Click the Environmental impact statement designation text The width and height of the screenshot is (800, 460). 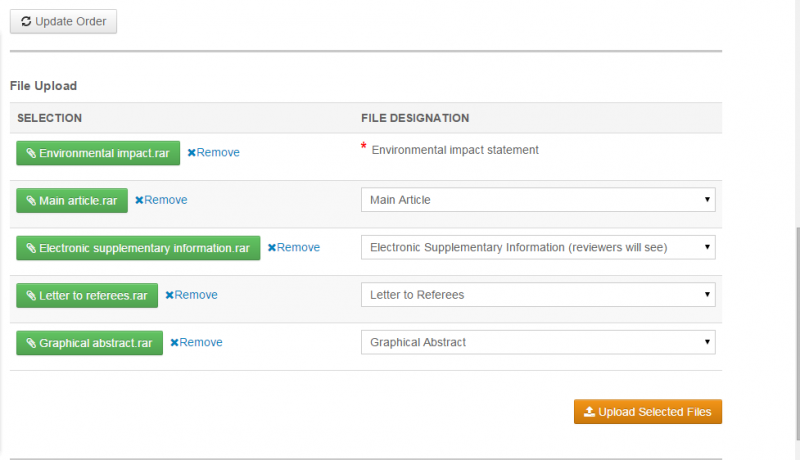point(455,150)
